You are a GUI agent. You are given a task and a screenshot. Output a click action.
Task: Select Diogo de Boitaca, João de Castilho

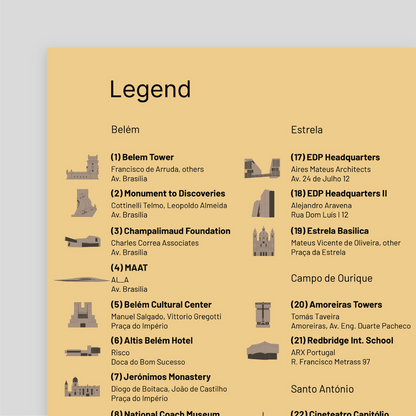169,389
